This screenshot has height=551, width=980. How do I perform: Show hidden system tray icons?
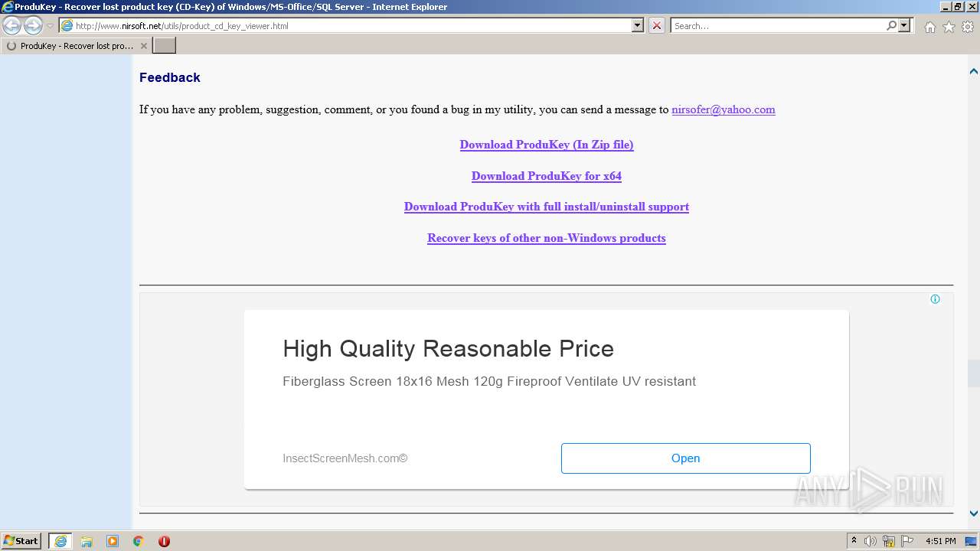coord(854,541)
